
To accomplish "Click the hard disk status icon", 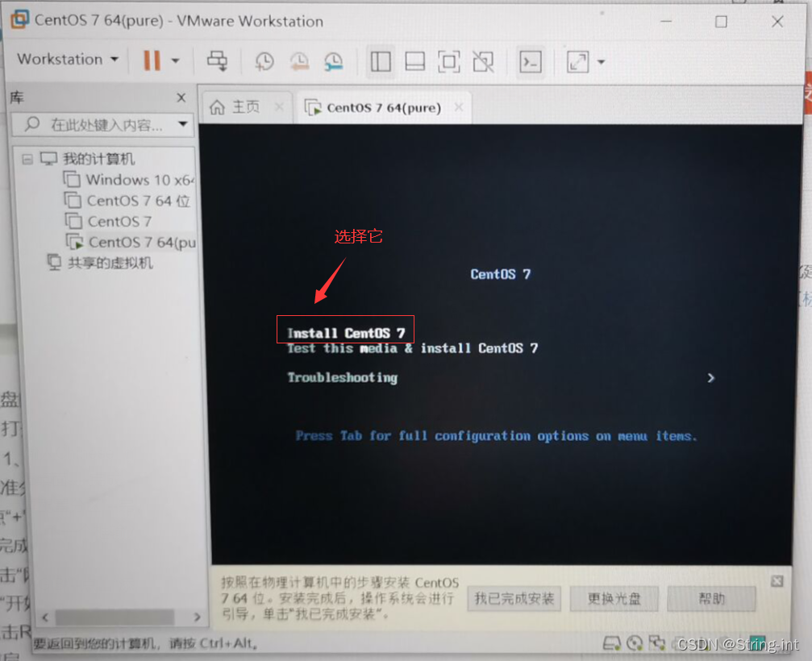I will click(612, 643).
